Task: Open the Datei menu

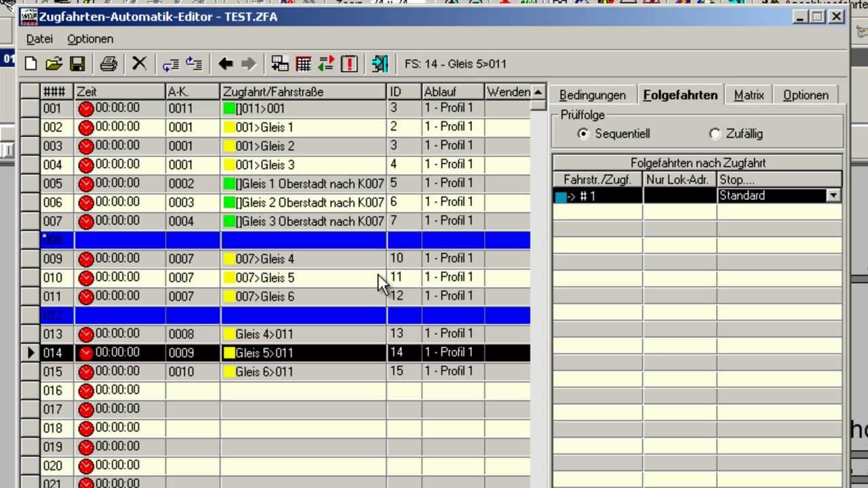Action: [x=39, y=39]
